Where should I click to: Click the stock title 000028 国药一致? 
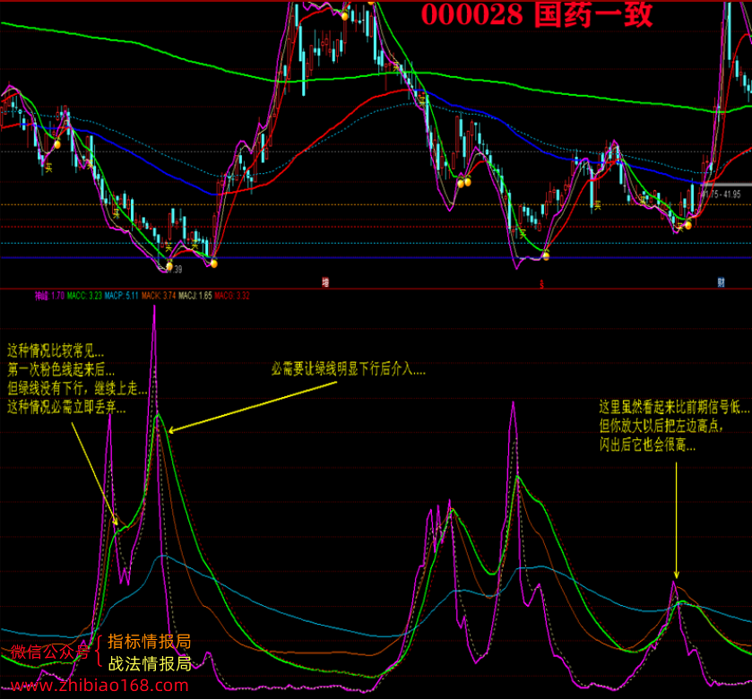[537, 14]
